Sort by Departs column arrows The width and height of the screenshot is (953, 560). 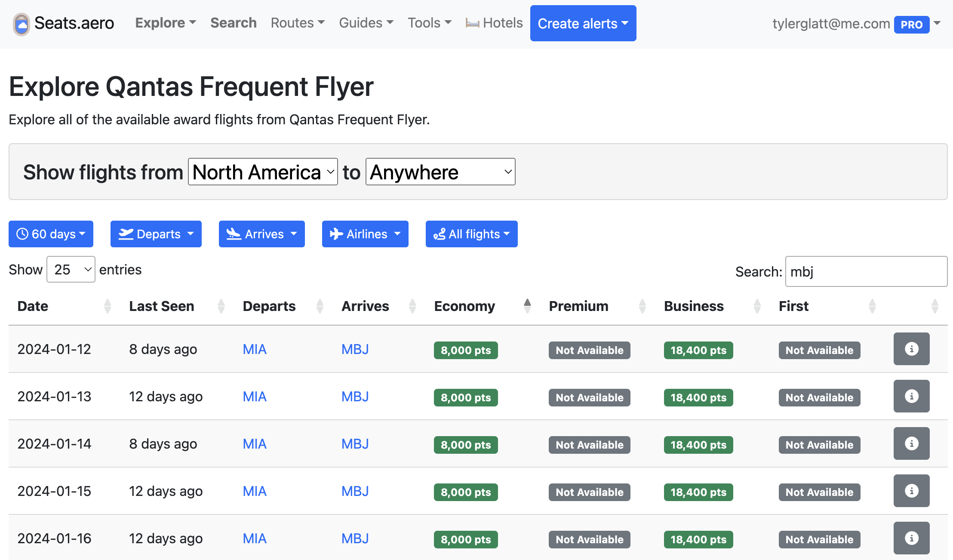(320, 306)
